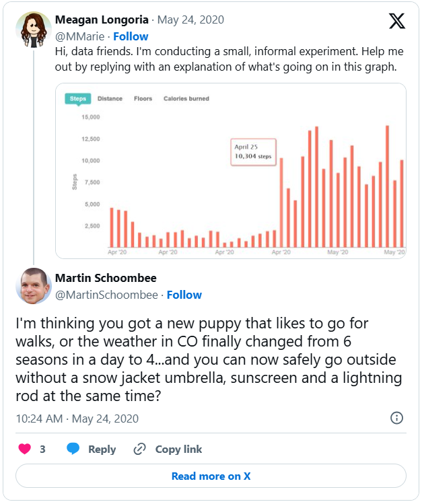This screenshot has height=504, width=422.
Task: Switch to the Distance tab
Action: [110, 99]
